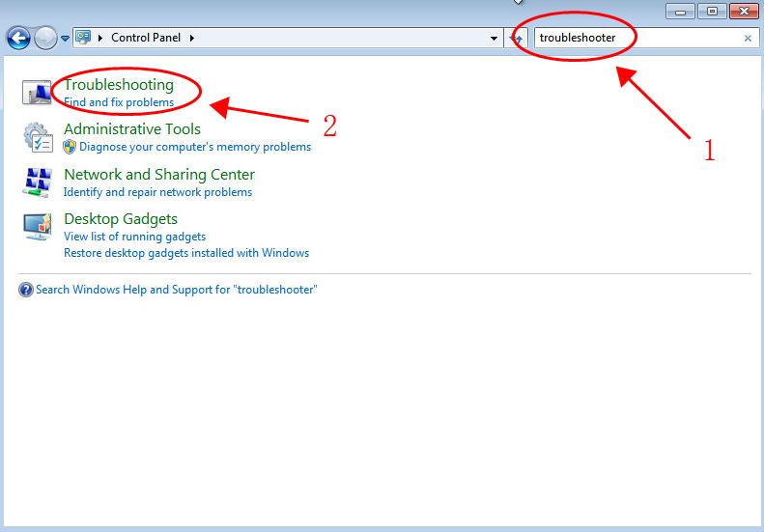764x532 pixels.
Task: Click the Back navigation arrow button
Action: coord(18,38)
